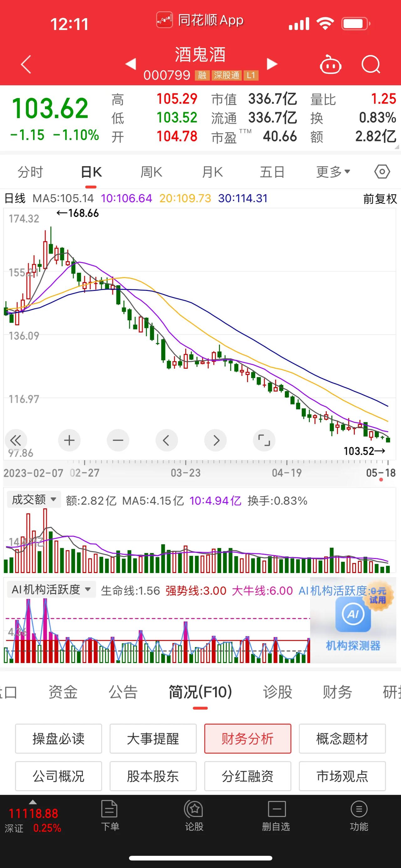The width and height of the screenshot is (401, 868).
Task: Open the 资金 tab
Action: [63, 692]
